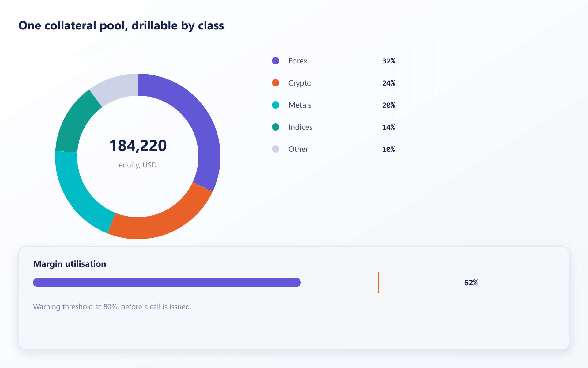Click the Forex purple legend dot

pos(276,61)
